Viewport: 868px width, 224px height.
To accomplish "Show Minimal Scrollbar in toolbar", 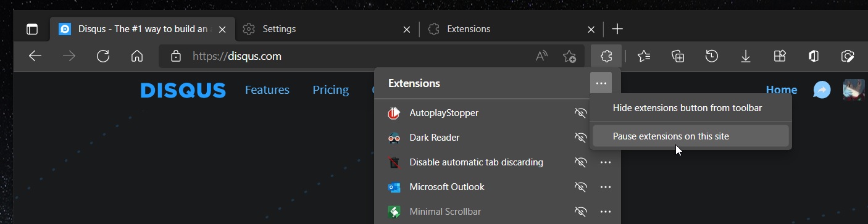I will 580,212.
